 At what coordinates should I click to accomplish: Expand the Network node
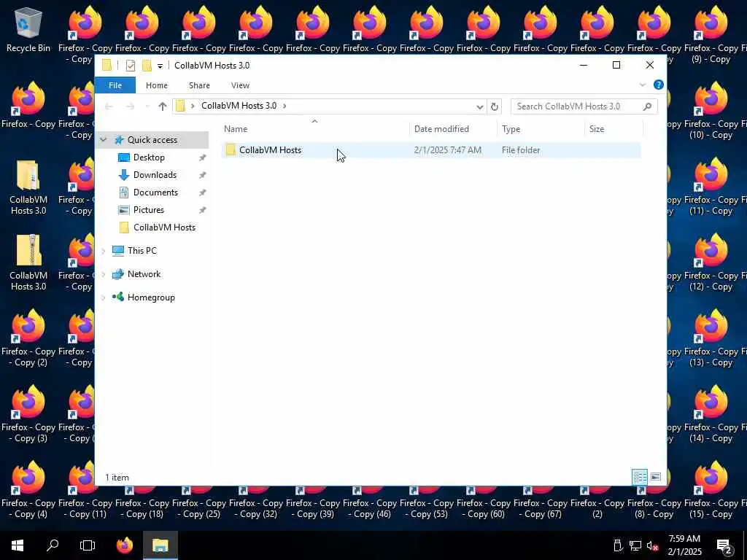click(104, 274)
